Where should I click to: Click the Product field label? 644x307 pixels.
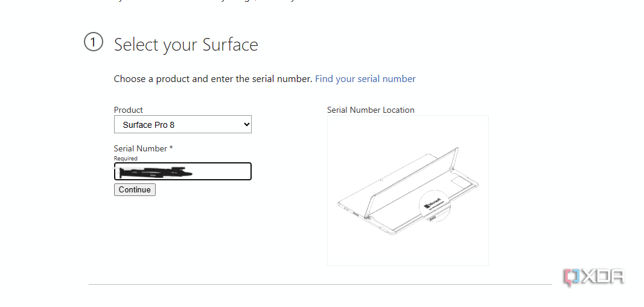point(129,110)
